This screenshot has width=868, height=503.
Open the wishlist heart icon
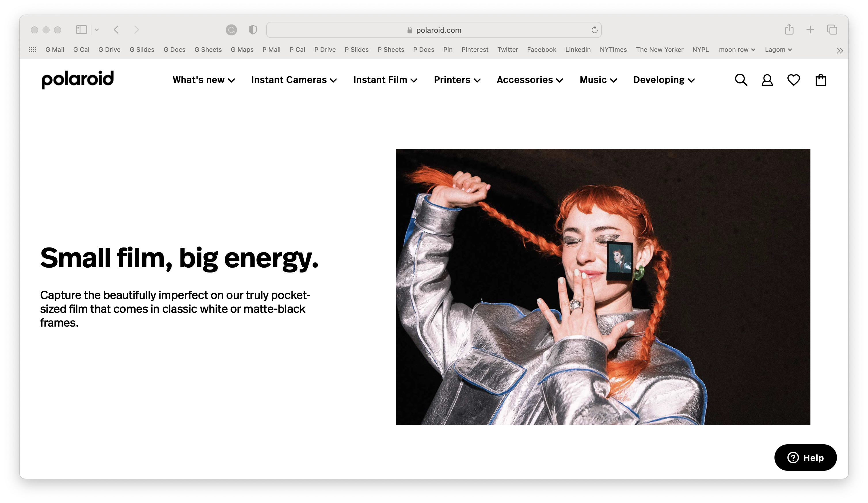(793, 80)
